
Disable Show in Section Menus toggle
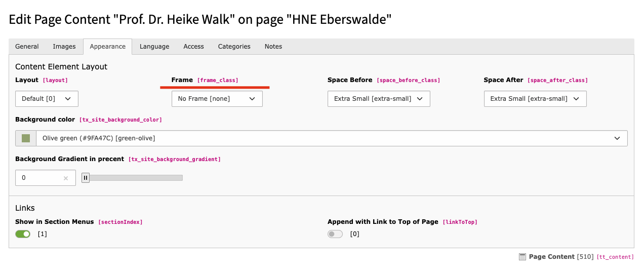[x=23, y=234]
